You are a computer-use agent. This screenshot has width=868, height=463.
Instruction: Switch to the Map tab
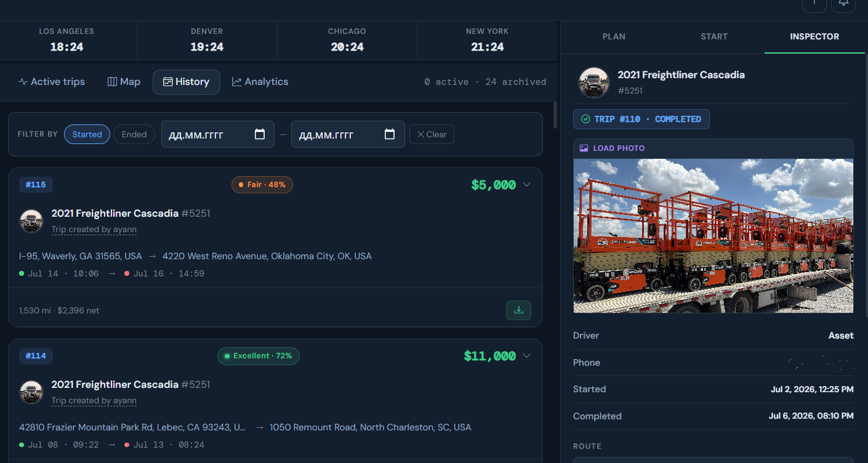pos(124,82)
